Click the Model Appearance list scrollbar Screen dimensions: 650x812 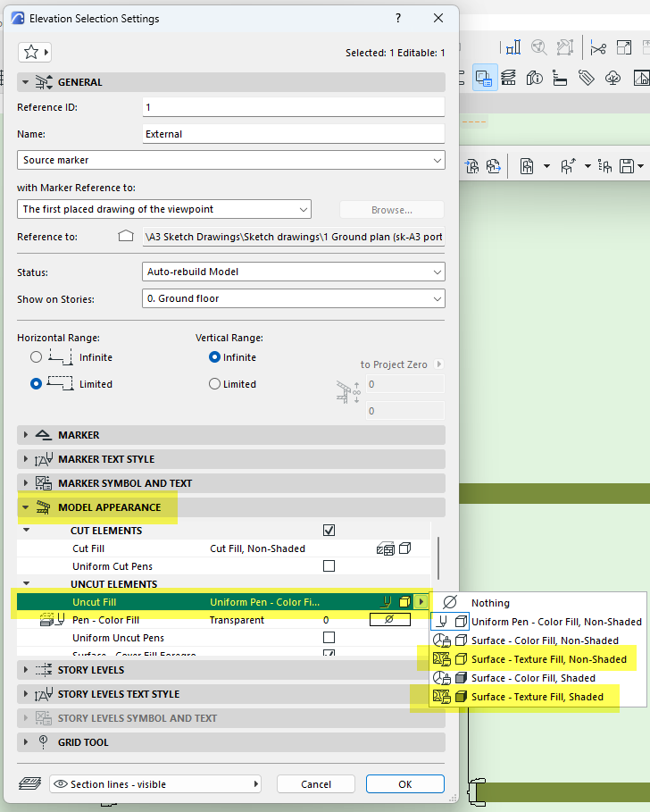pyautogui.click(x=438, y=558)
